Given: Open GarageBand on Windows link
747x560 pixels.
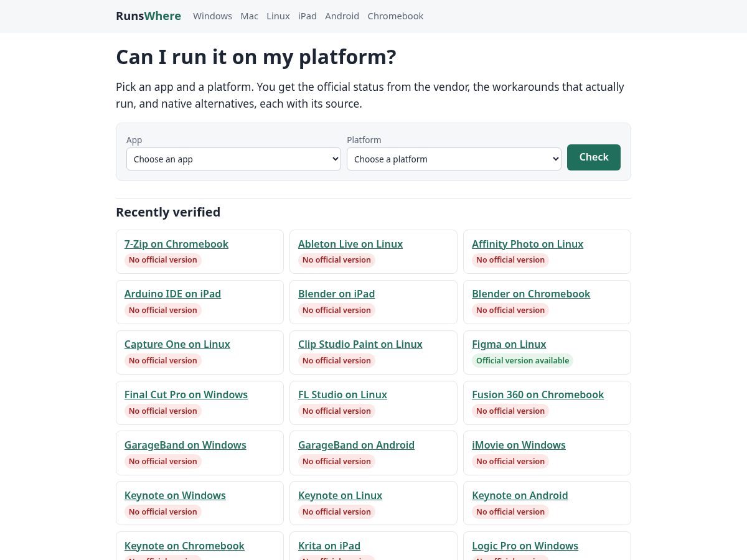Looking at the screenshot, I should pyautogui.click(x=186, y=445).
